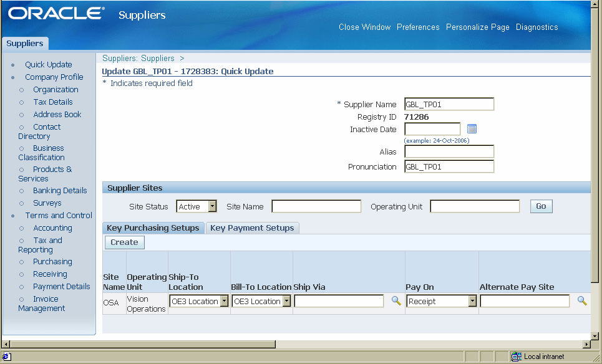
Task: Click the Oracle logo
Action: (56, 14)
